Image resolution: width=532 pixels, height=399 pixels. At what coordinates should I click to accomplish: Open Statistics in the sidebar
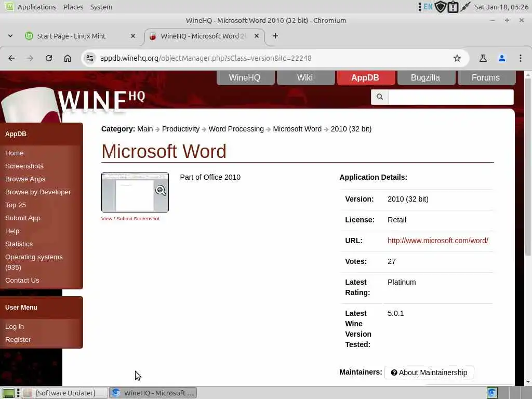coord(19,244)
